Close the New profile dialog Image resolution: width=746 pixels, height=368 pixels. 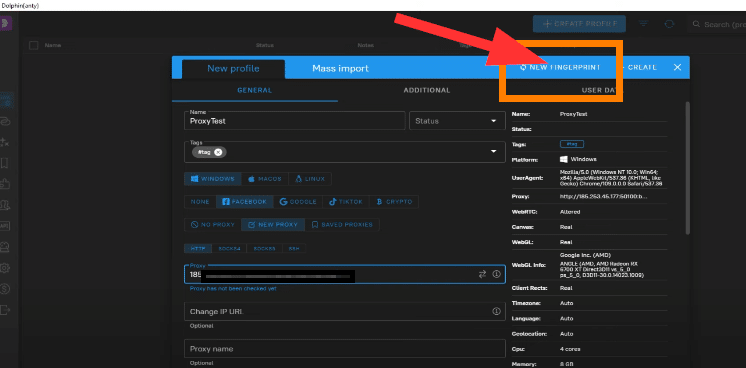tap(677, 67)
